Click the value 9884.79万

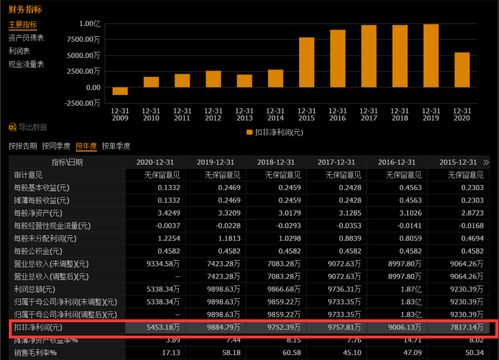223,327
